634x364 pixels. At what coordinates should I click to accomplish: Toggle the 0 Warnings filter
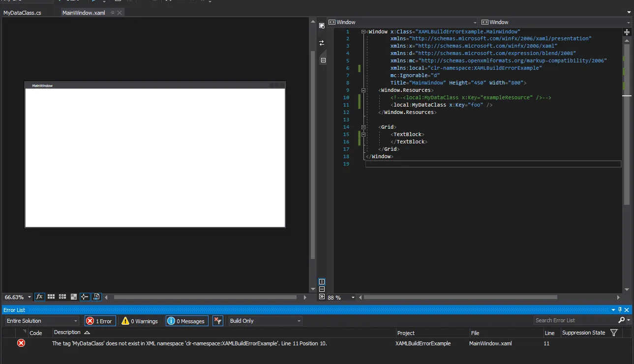pos(140,321)
